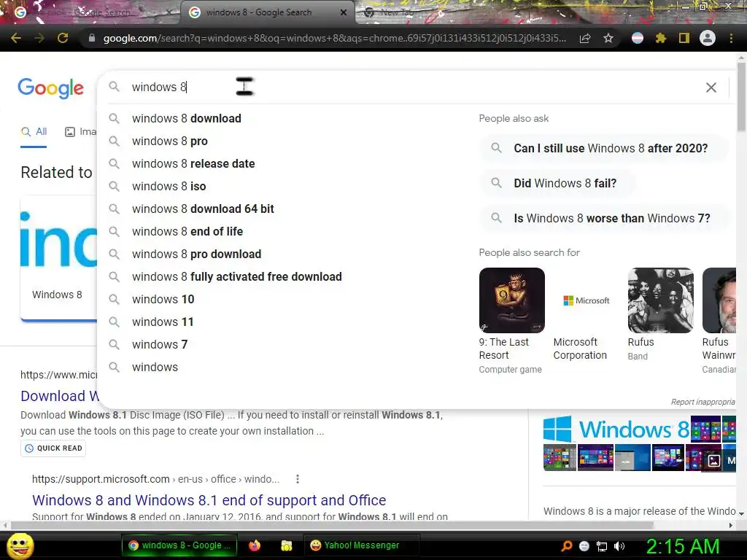Click the vertical page scrollbar thumb

coord(741,98)
